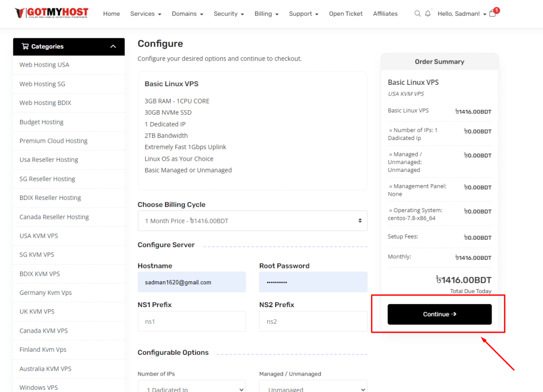Open the Hello, Sadman! account menu
Screen dimensions: 543x392
(462, 14)
